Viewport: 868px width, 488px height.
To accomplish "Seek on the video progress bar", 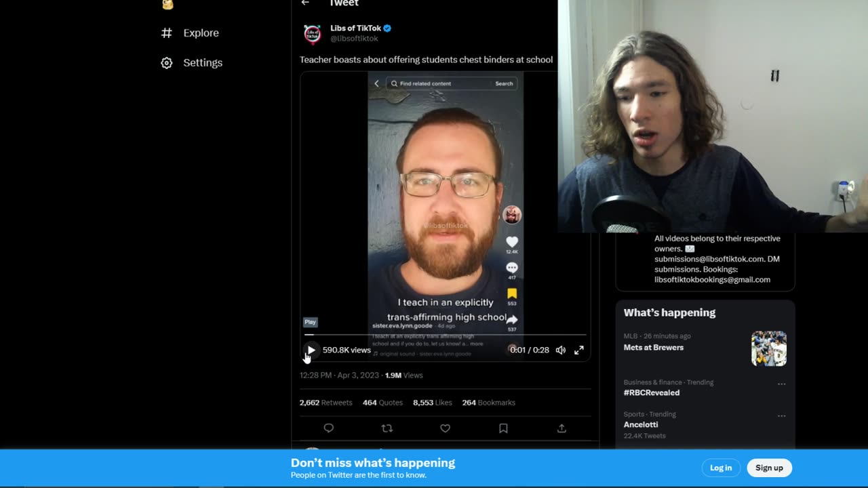I will point(446,335).
